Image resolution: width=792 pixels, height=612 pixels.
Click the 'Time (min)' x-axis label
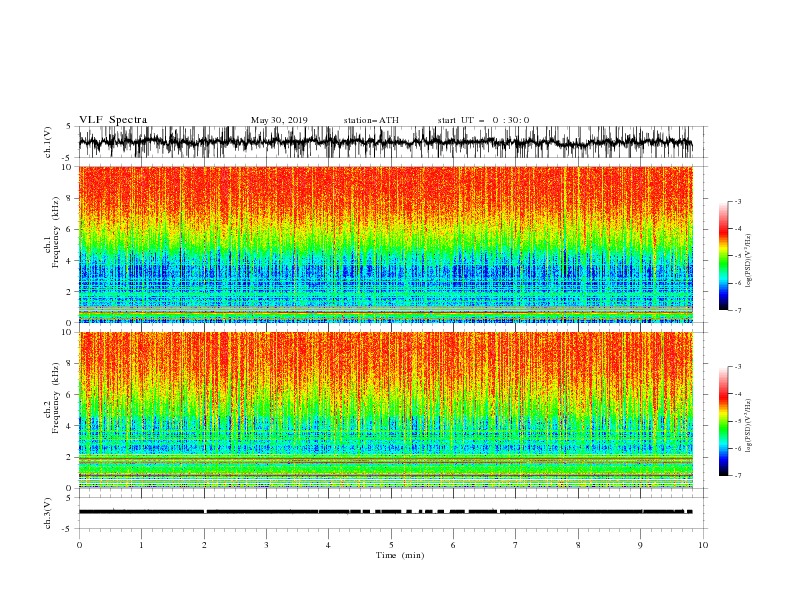pyautogui.click(x=400, y=555)
